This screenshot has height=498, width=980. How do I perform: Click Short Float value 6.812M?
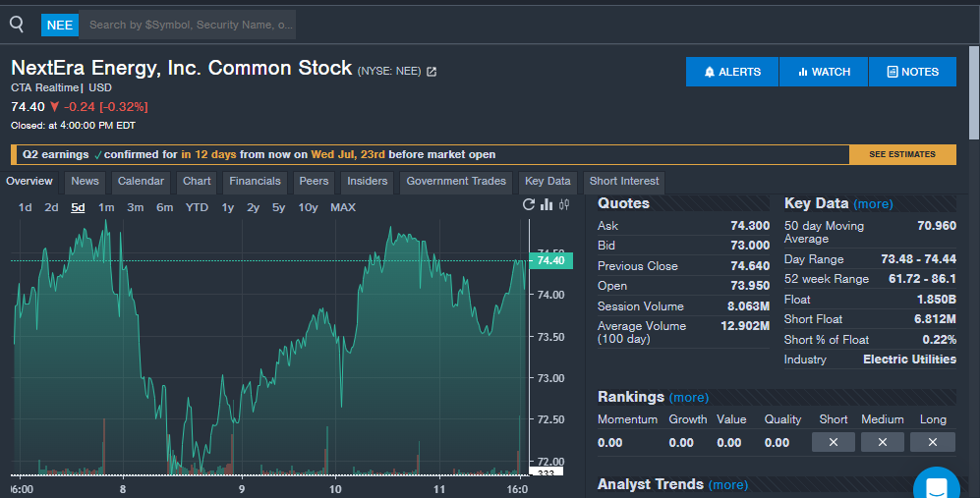coord(935,319)
